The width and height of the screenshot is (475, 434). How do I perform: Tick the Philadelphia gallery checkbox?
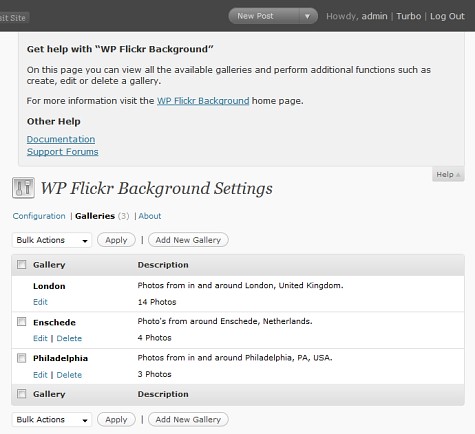pos(22,358)
